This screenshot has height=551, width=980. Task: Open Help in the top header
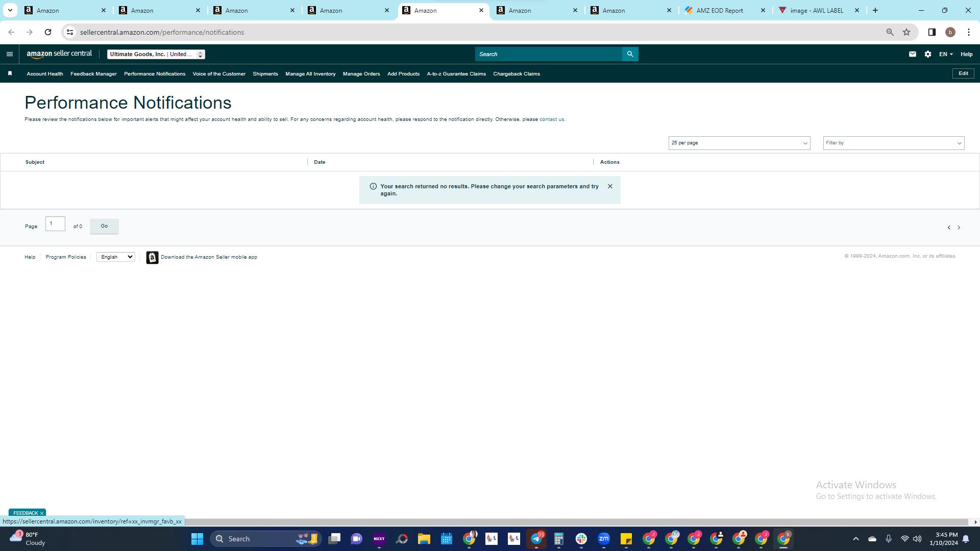[967, 54]
